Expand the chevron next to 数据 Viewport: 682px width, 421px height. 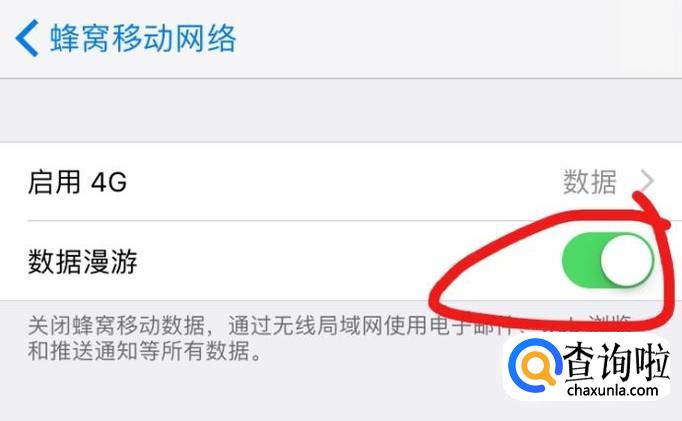647,181
